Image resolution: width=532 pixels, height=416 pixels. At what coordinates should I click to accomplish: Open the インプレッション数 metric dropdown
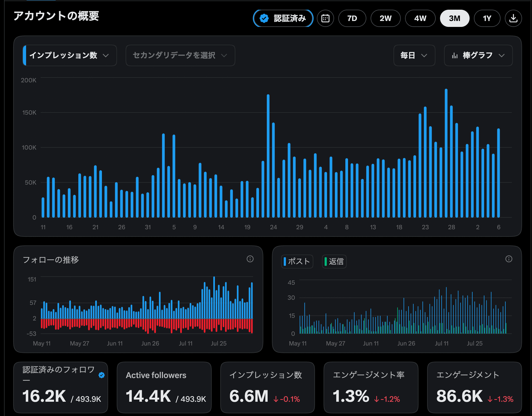(x=70, y=55)
